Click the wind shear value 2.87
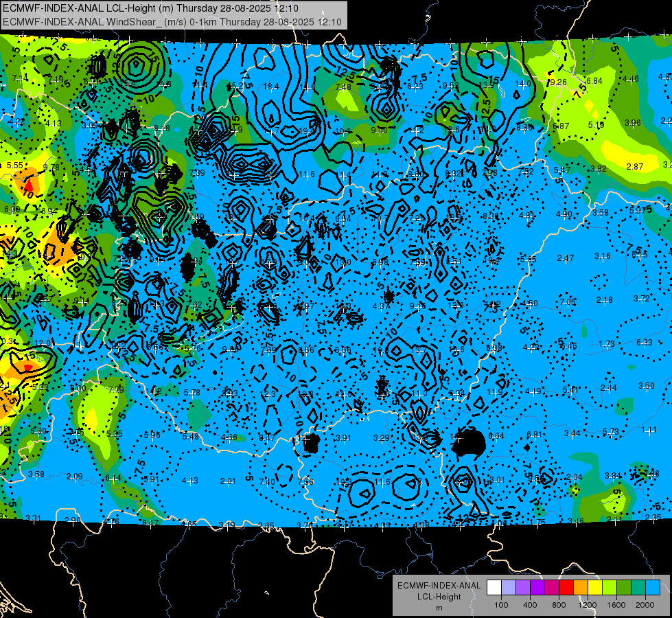 pyautogui.click(x=635, y=166)
